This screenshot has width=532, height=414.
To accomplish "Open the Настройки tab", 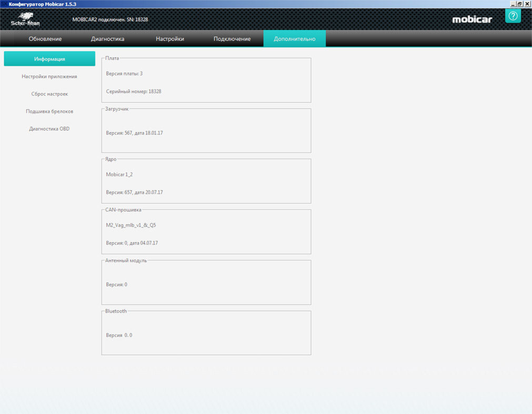I will [170, 39].
